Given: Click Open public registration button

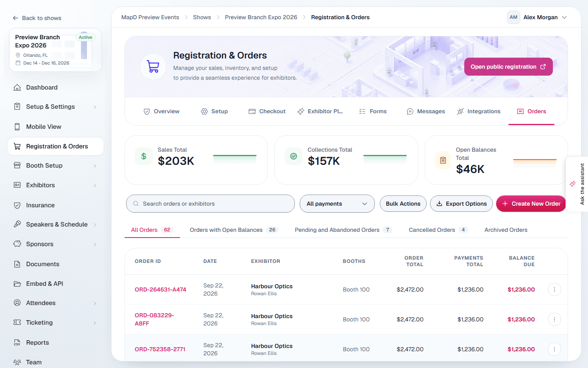Looking at the screenshot, I should [x=508, y=67].
